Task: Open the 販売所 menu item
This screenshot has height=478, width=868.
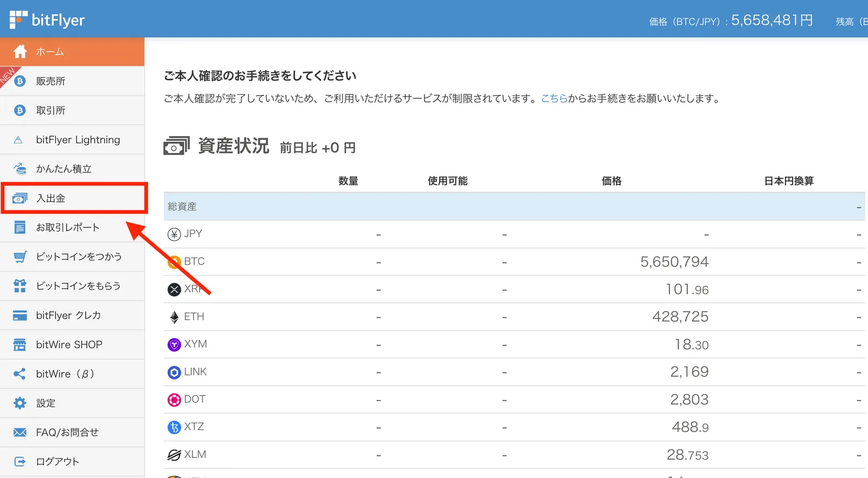Action: [72, 81]
